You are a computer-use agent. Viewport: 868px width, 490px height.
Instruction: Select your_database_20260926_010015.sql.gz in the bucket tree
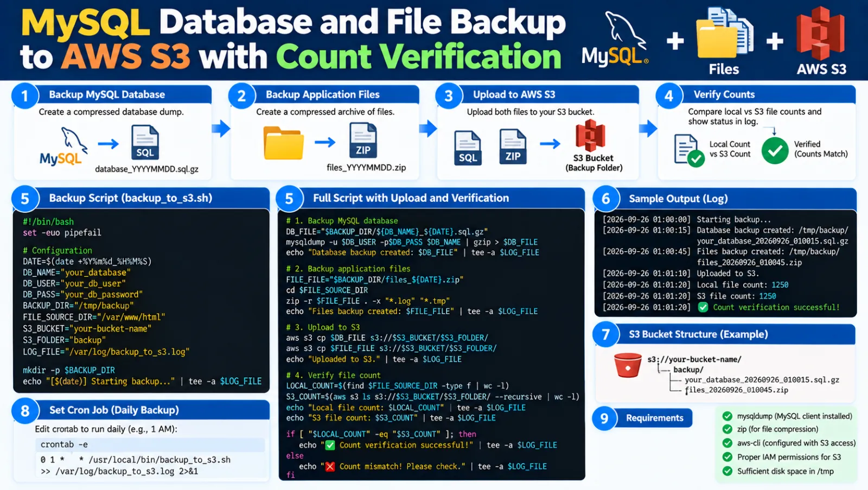click(762, 380)
